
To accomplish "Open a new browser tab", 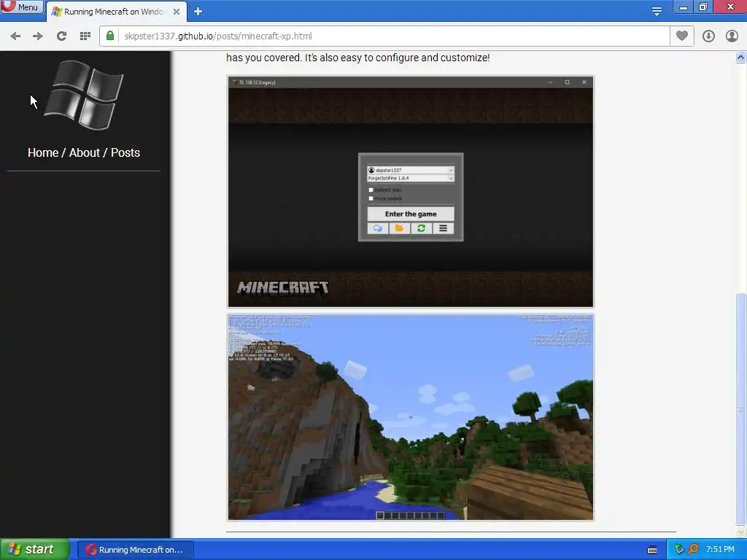I will point(198,12).
